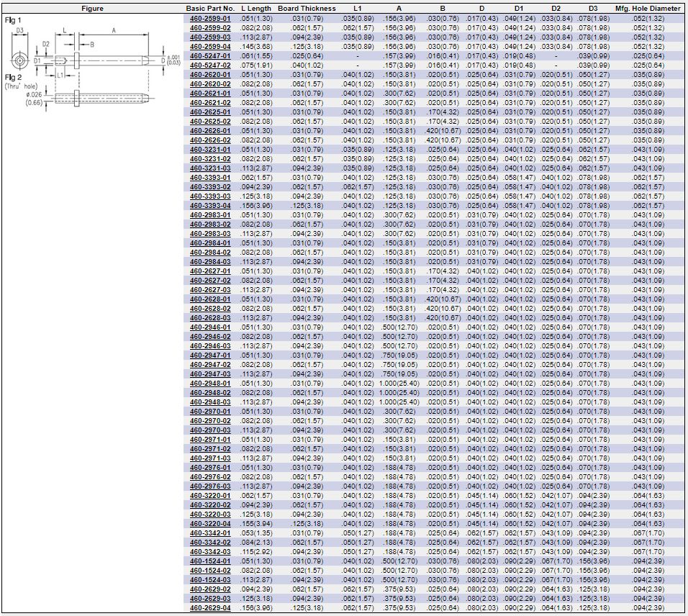Click part link 460-1524-03

pos(210,580)
